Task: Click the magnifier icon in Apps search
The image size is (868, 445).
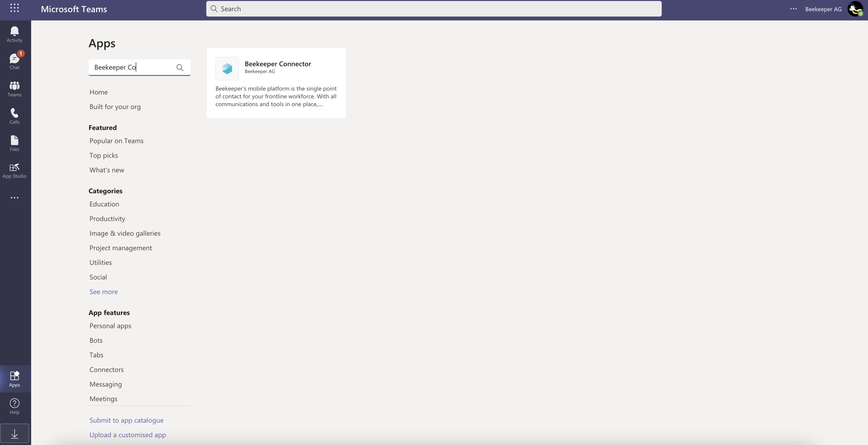Action: (x=180, y=67)
